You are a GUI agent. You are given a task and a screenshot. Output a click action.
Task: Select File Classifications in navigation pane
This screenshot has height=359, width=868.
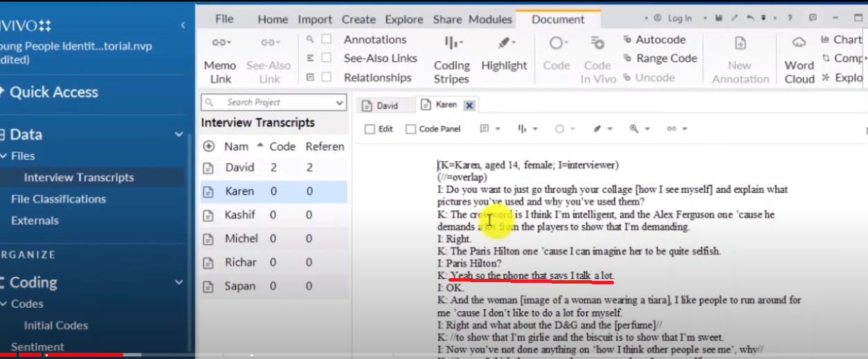[x=59, y=199]
